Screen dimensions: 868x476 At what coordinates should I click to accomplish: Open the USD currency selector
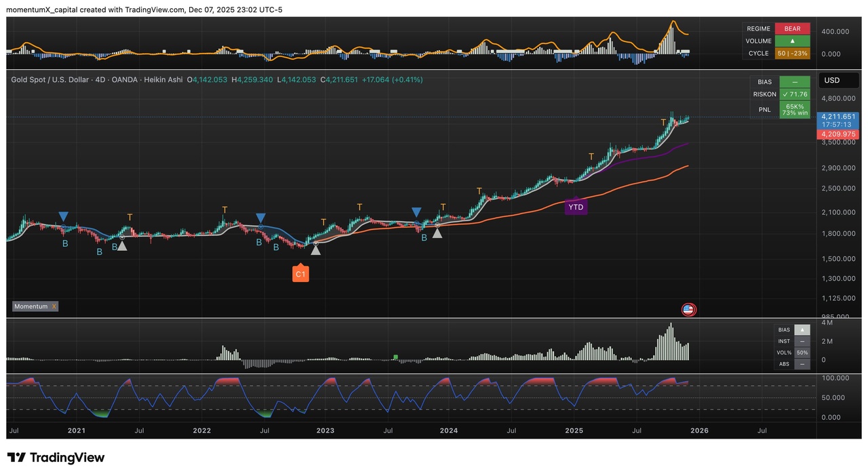tap(831, 80)
